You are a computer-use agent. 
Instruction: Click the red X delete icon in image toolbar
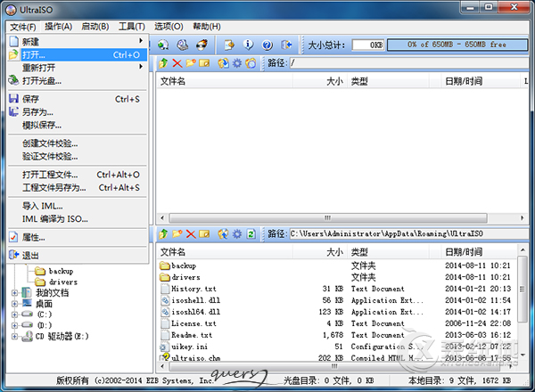click(x=177, y=63)
